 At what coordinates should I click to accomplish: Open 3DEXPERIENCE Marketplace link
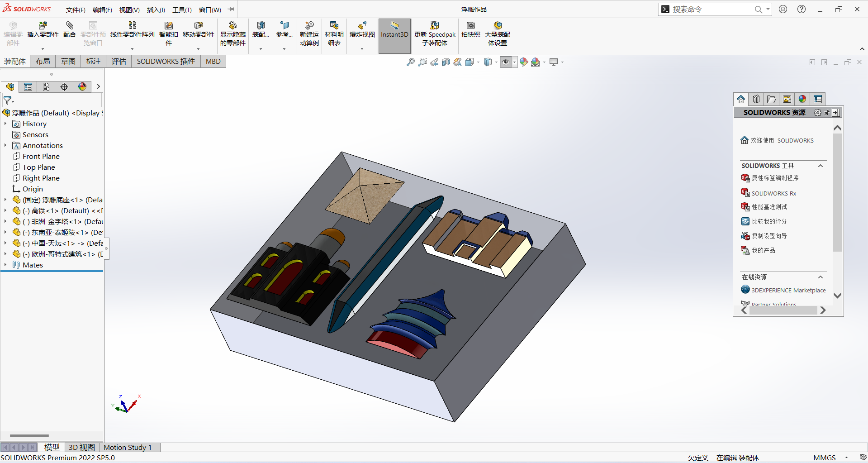[x=783, y=290]
